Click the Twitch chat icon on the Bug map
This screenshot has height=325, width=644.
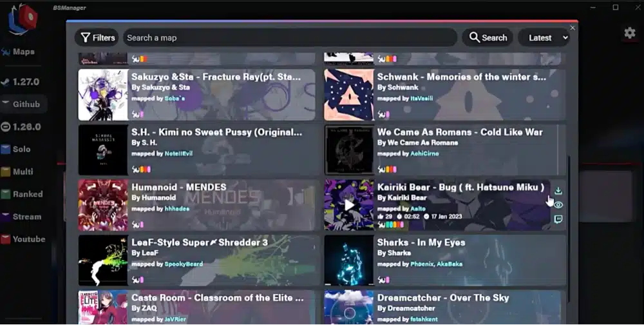[x=558, y=219]
